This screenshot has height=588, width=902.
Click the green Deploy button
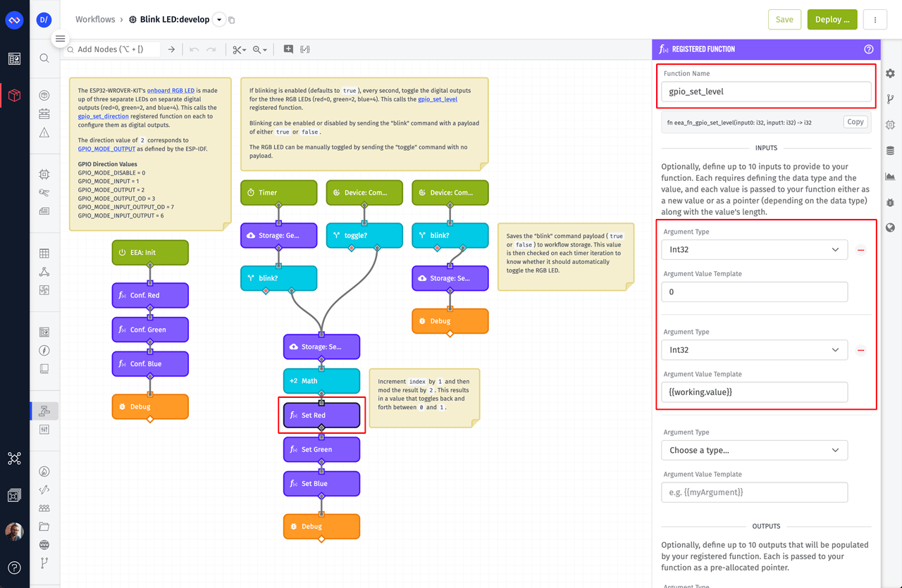pyautogui.click(x=832, y=20)
